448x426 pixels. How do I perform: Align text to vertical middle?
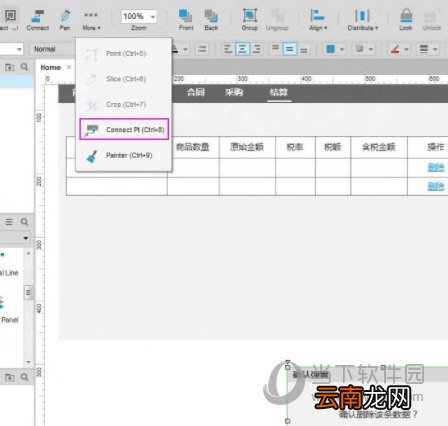tap(290, 49)
